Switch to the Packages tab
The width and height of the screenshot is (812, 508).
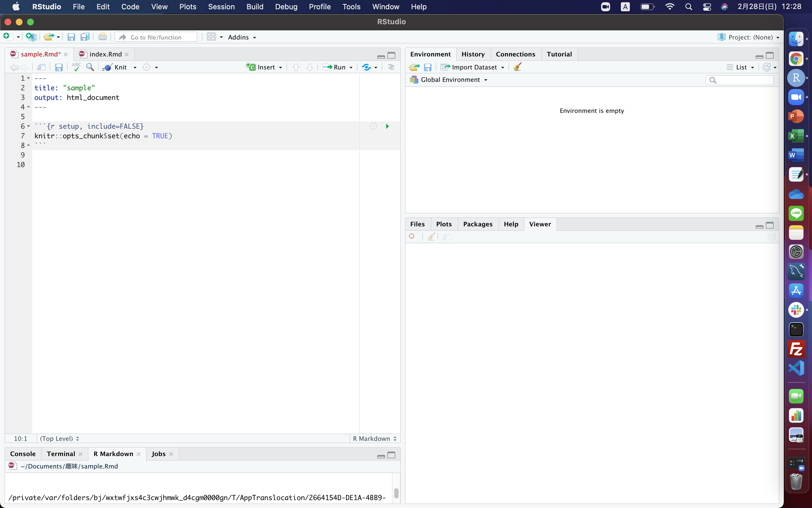[x=478, y=224]
